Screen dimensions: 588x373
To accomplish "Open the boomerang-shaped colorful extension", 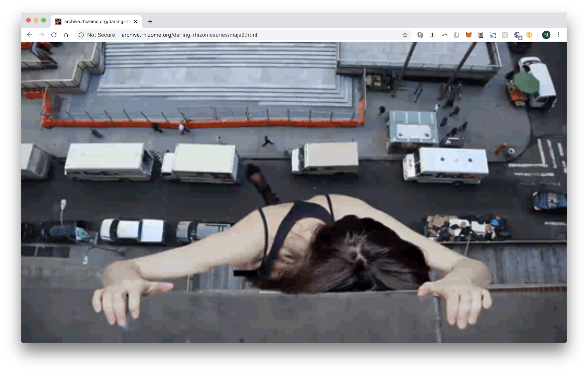I will tap(444, 35).
